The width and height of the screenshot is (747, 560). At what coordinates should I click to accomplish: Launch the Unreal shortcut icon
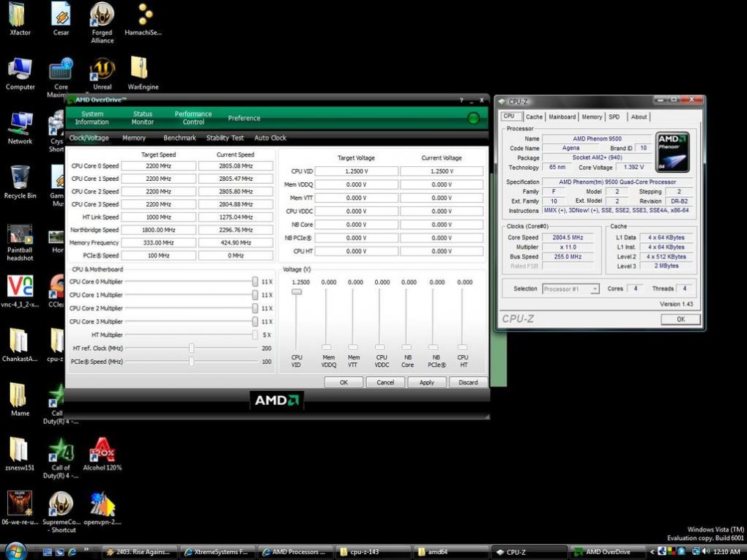102,74
